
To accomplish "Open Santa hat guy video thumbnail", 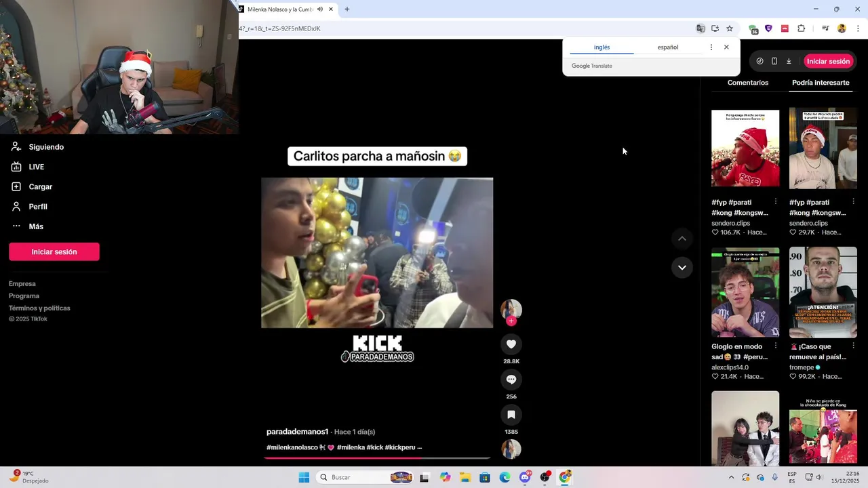I will 823,148.
